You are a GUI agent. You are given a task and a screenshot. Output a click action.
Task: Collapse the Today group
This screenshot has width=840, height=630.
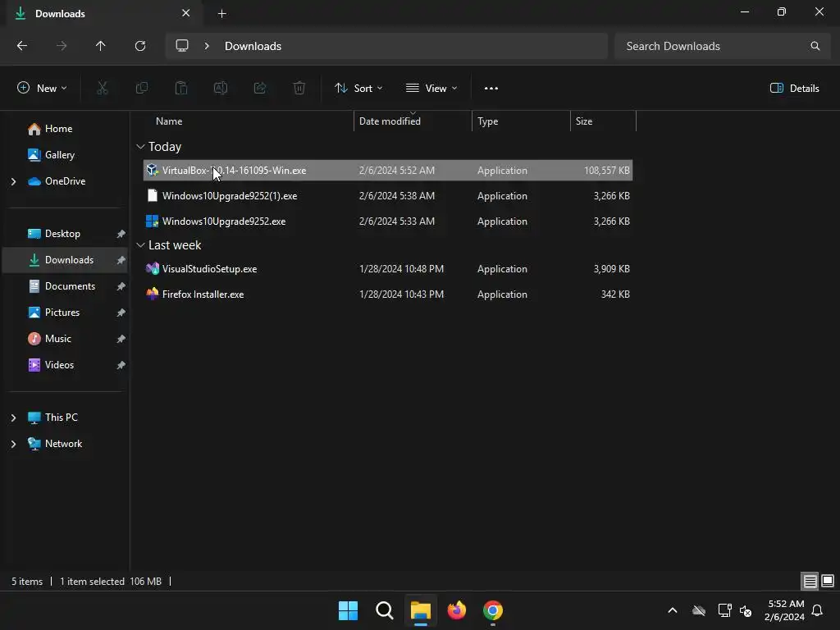(140, 147)
